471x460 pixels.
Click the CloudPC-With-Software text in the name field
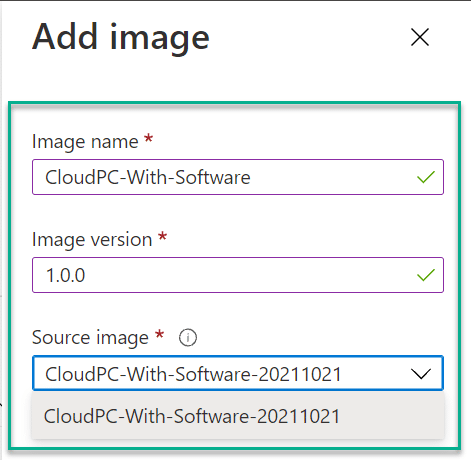(148, 177)
